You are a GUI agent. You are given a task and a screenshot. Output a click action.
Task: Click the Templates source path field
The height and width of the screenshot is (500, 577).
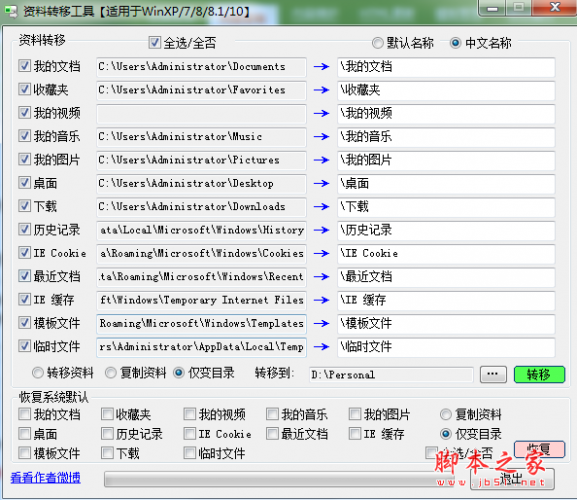pos(201,323)
